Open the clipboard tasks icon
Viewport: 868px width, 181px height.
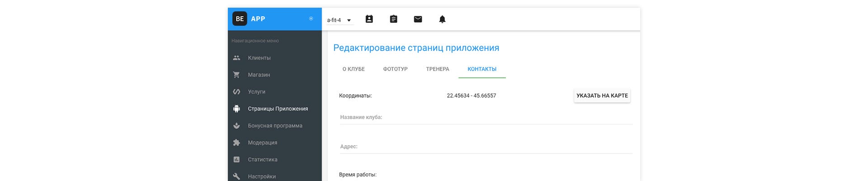tap(394, 19)
